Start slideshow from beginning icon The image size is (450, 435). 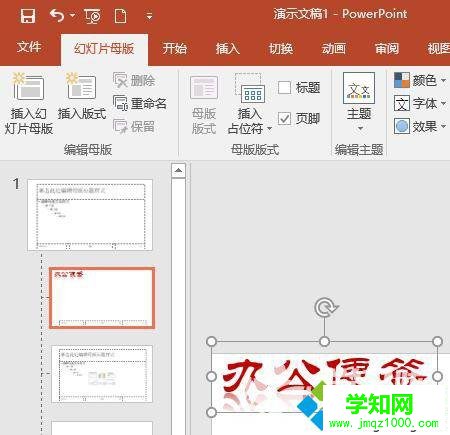pyautogui.click(x=92, y=16)
